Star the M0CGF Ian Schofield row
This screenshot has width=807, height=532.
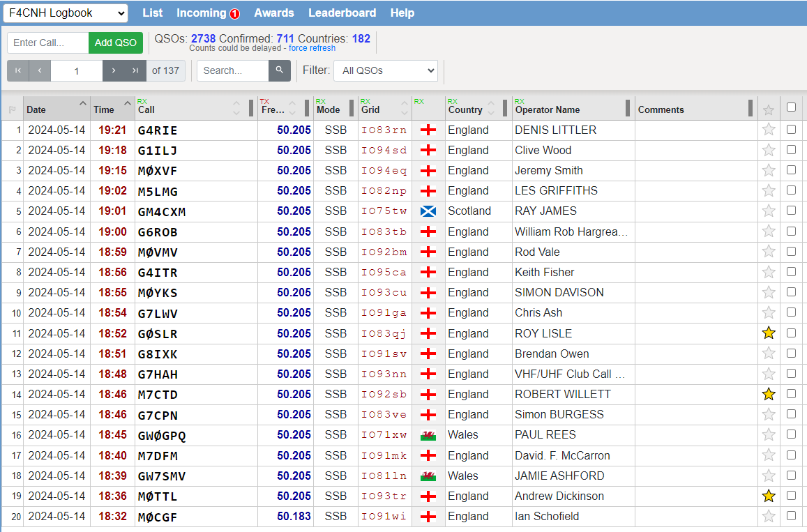coord(769,516)
